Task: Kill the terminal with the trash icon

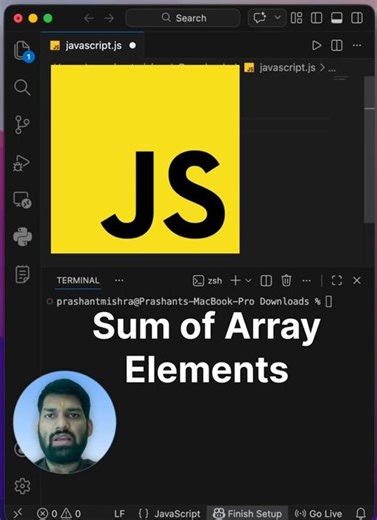Action: point(286,281)
